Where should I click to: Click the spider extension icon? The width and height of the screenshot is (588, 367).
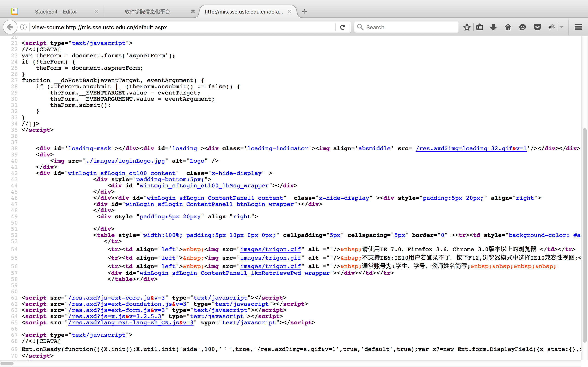551,27
